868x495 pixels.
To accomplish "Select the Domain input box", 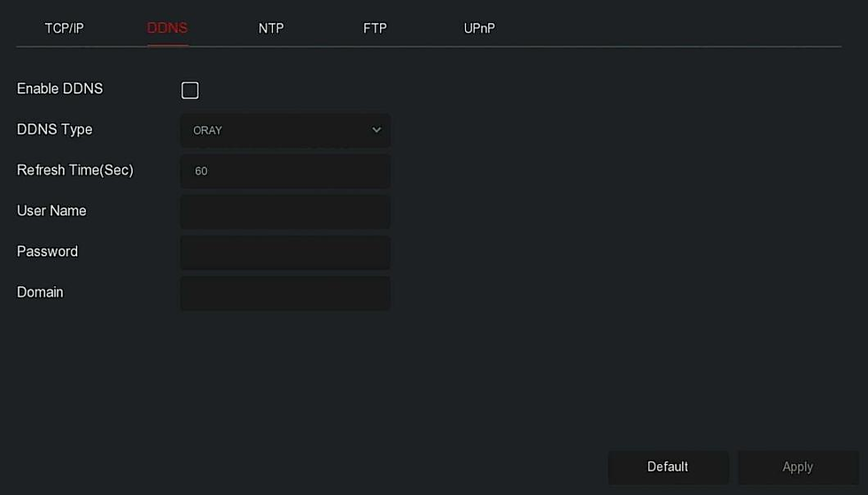I will point(285,293).
